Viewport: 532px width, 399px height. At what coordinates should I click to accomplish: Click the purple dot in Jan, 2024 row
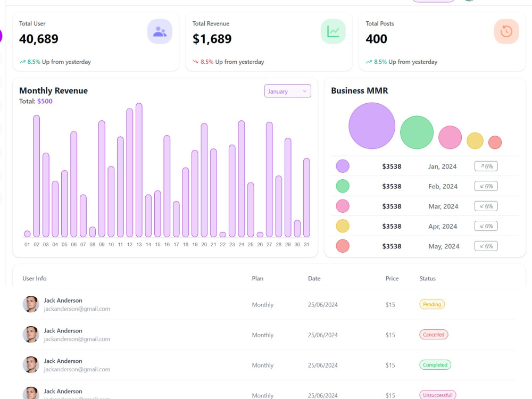343,166
